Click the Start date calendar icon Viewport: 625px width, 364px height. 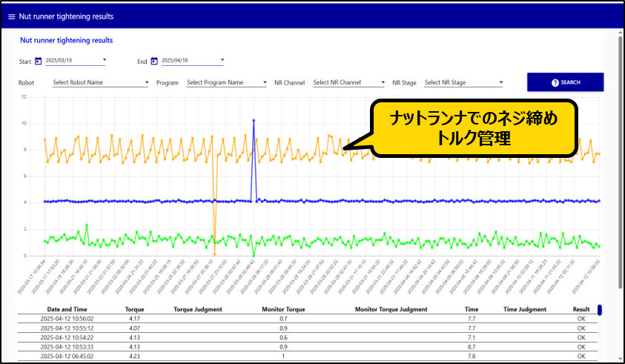pos(38,61)
